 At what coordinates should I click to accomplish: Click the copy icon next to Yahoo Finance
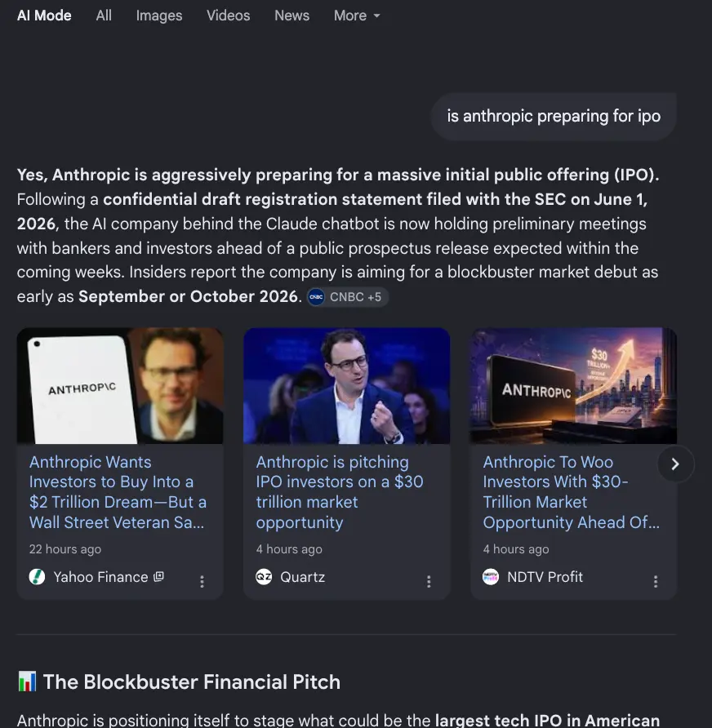coord(159,577)
